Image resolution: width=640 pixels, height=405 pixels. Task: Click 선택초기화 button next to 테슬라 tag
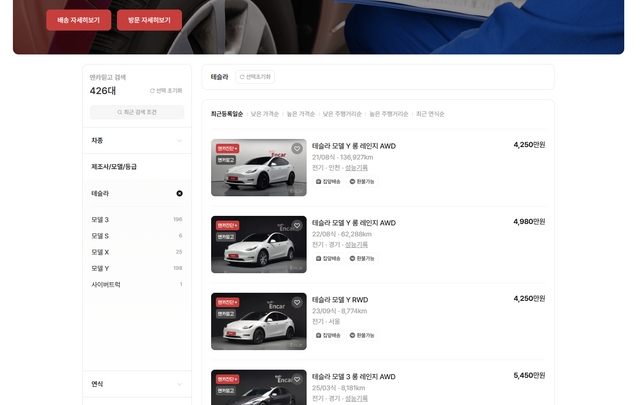pyautogui.click(x=255, y=77)
